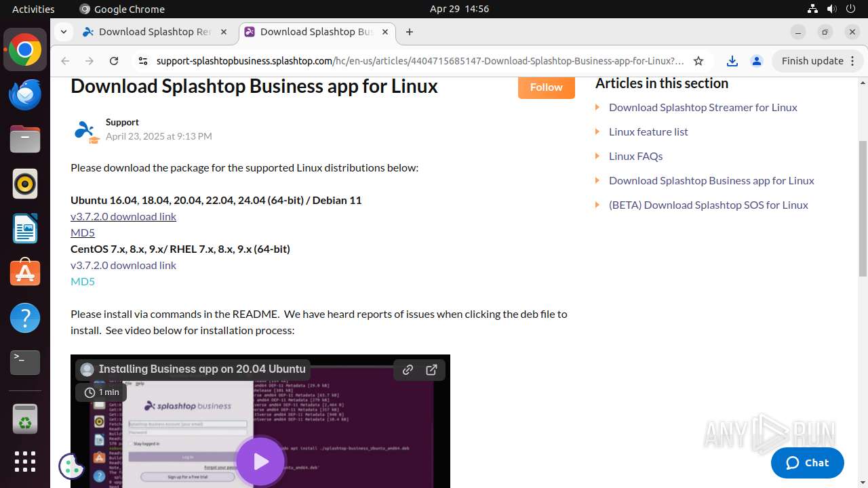Click the page vertical scrollbar
This screenshot has height=488, width=868.
coord(863,209)
